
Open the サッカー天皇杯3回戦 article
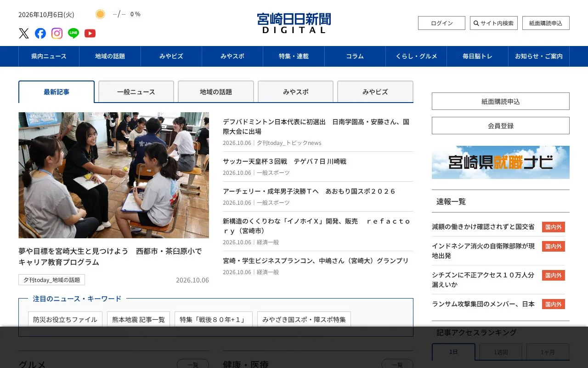coord(285,161)
